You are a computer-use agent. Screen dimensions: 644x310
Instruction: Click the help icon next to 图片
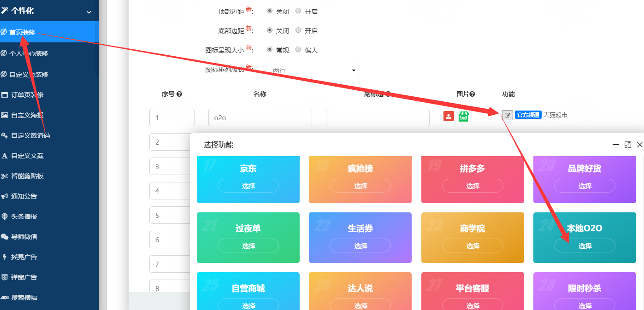[x=473, y=94]
